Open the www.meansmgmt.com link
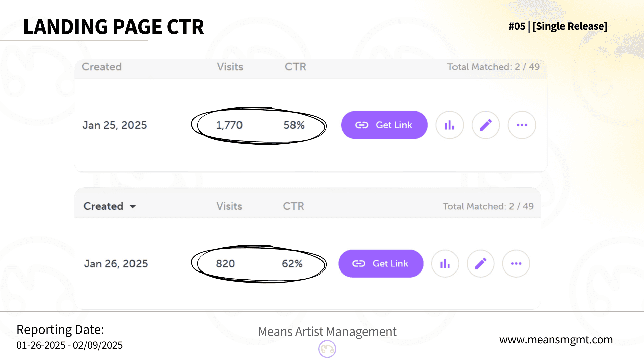Image resolution: width=644 pixels, height=362 pixels. pos(556,340)
